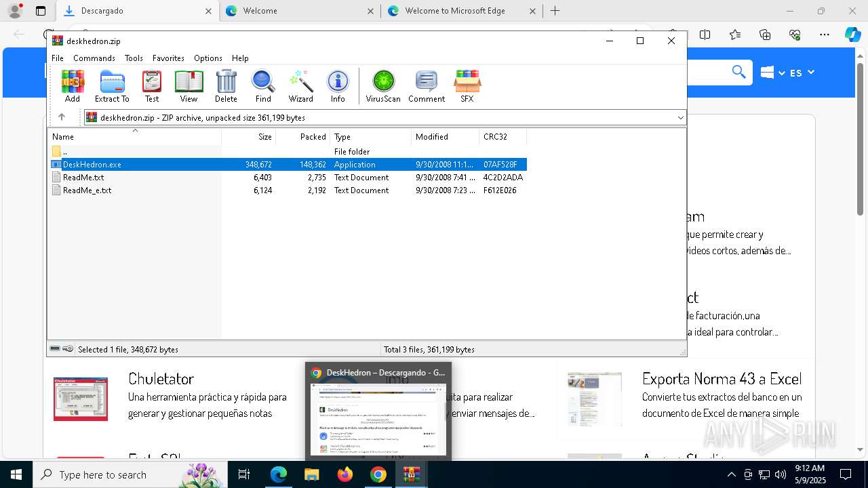Click the Add toolbar icon in WinRAR

tap(73, 86)
